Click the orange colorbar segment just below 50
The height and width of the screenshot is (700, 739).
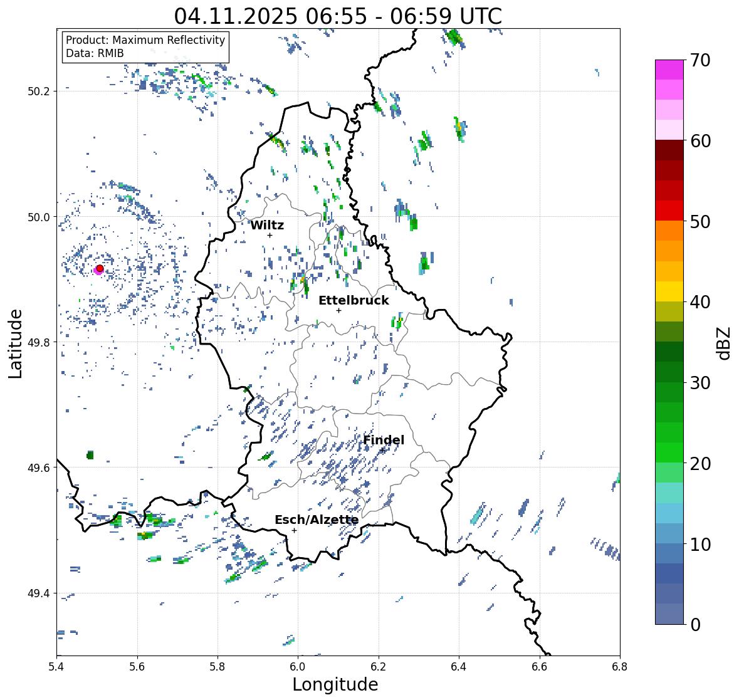tap(669, 231)
